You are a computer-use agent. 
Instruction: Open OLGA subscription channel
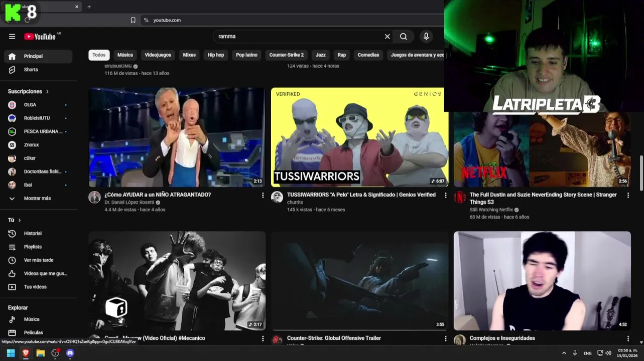(x=38, y=105)
